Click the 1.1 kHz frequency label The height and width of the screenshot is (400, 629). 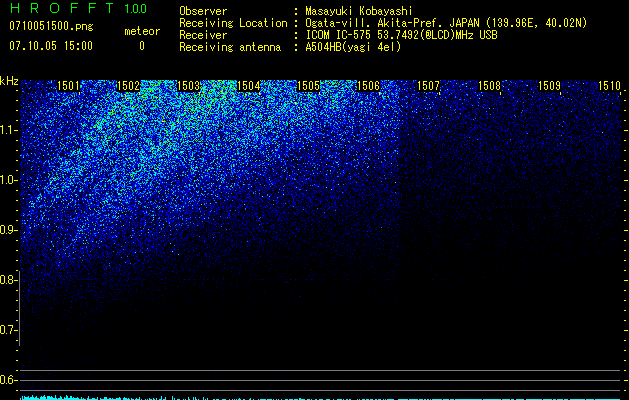tap(7, 130)
